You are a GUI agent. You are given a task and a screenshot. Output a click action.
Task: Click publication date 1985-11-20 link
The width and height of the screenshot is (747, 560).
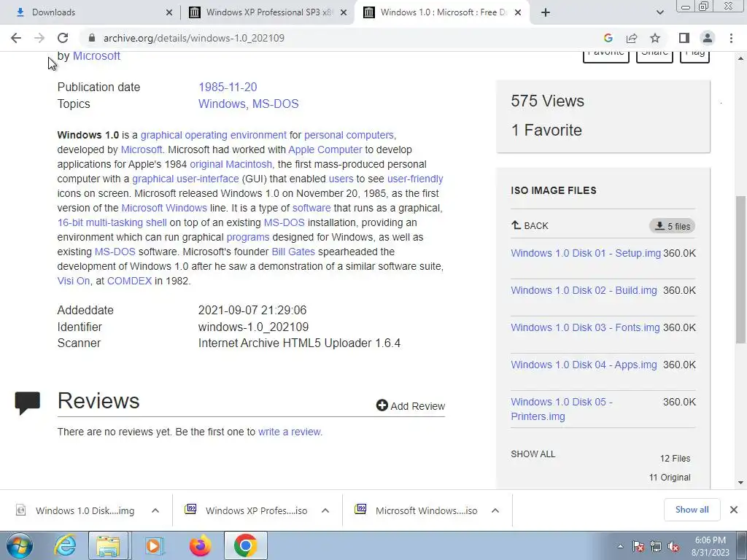pos(228,87)
